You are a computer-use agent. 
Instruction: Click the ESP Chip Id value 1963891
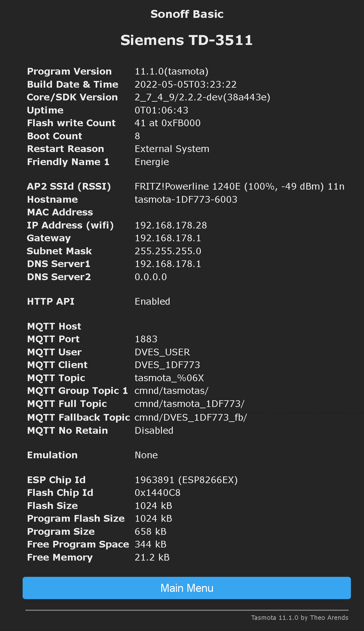click(x=154, y=480)
